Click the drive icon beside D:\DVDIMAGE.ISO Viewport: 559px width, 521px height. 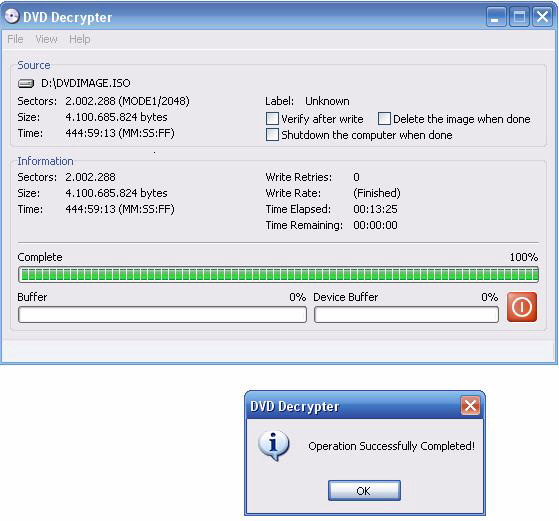point(26,83)
